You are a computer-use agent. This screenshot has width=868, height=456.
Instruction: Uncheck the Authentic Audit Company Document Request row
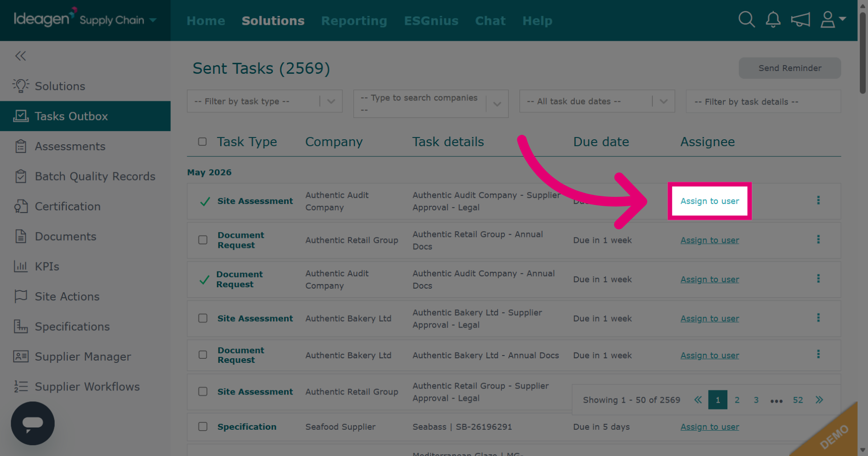tap(204, 280)
